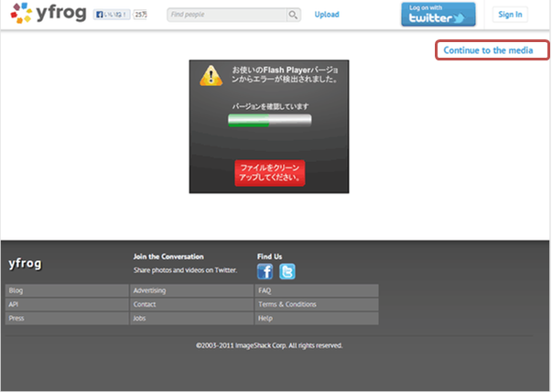This screenshot has height=392, width=552.
Task: Click Log on with Twitter button
Action: pos(438,15)
